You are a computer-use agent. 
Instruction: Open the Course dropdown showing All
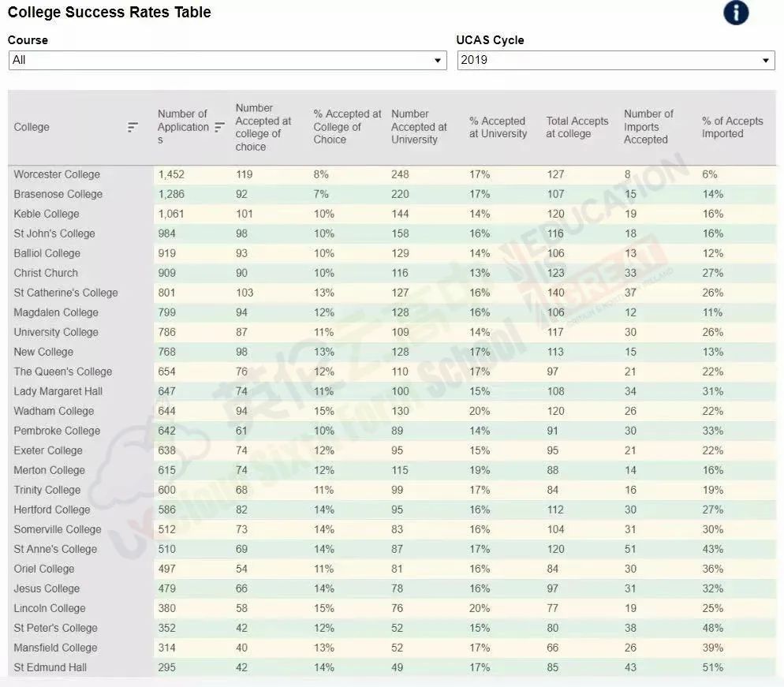(x=227, y=60)
